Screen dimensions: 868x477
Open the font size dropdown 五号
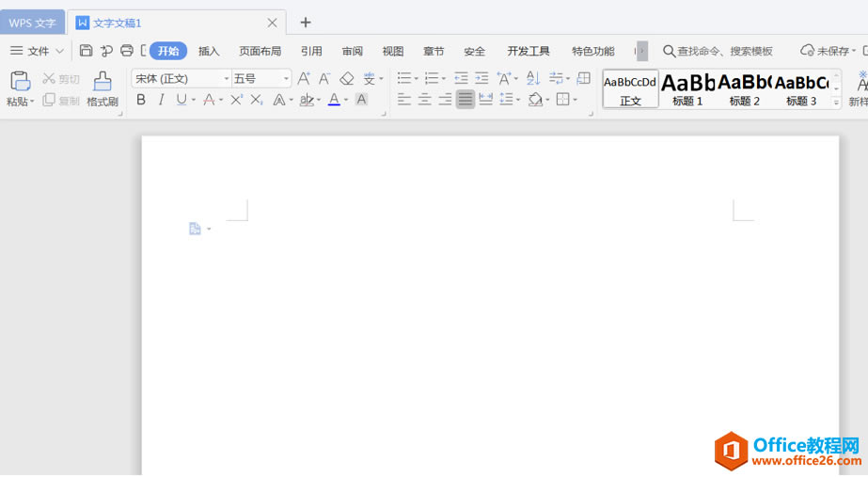(261, 79)
